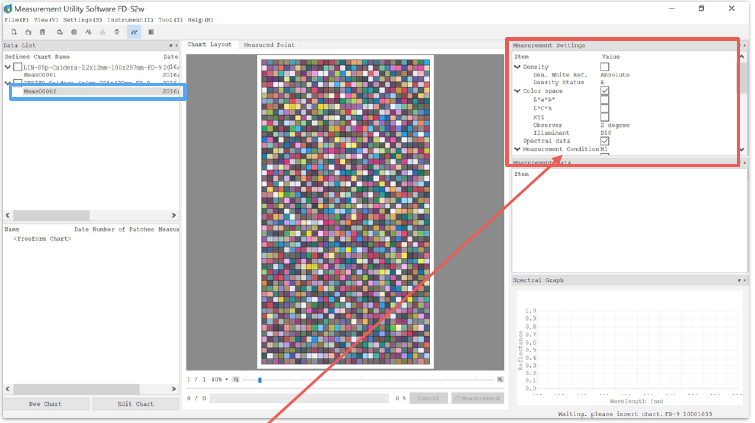Click the zoom out icon beside the slider
The width and height of the screenshot is (755, 423).
236,380
